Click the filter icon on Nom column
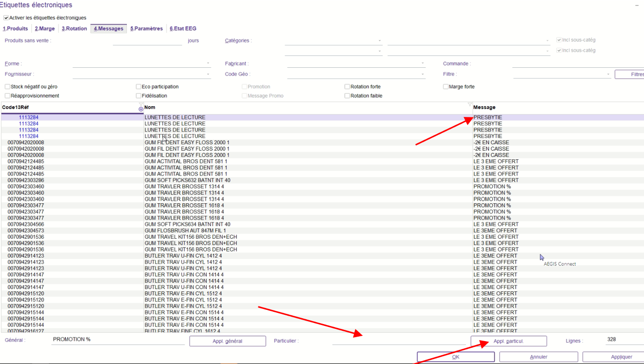This screenshot has width=644, height=364. [x=469, y=104]
